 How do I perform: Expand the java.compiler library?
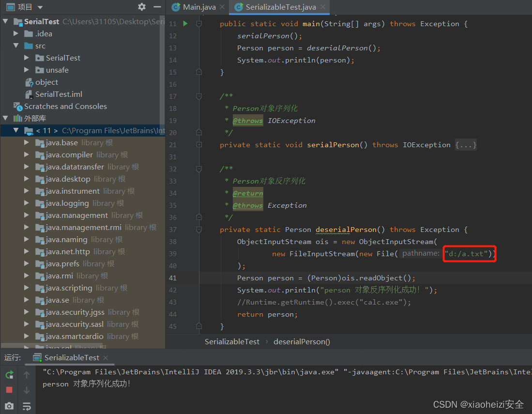coord(26,154)
